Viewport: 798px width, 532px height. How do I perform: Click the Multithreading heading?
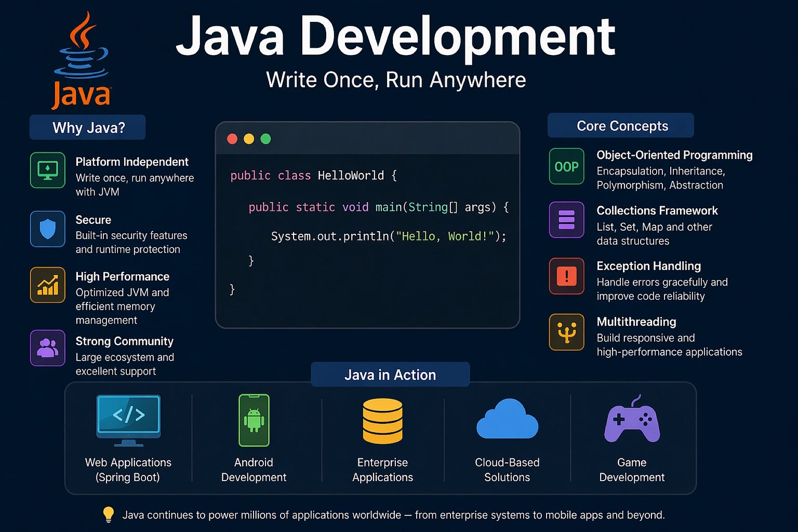636,322
